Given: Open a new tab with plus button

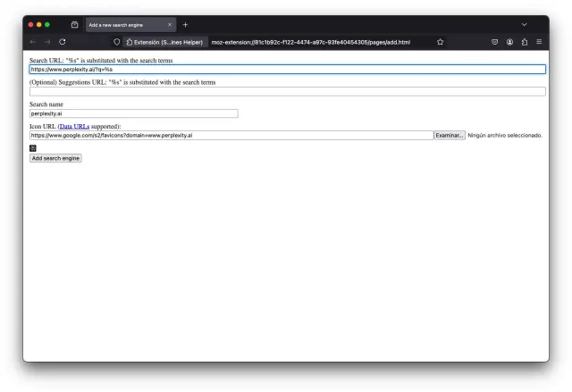Looking at the screenshot, I should [186, 25].
